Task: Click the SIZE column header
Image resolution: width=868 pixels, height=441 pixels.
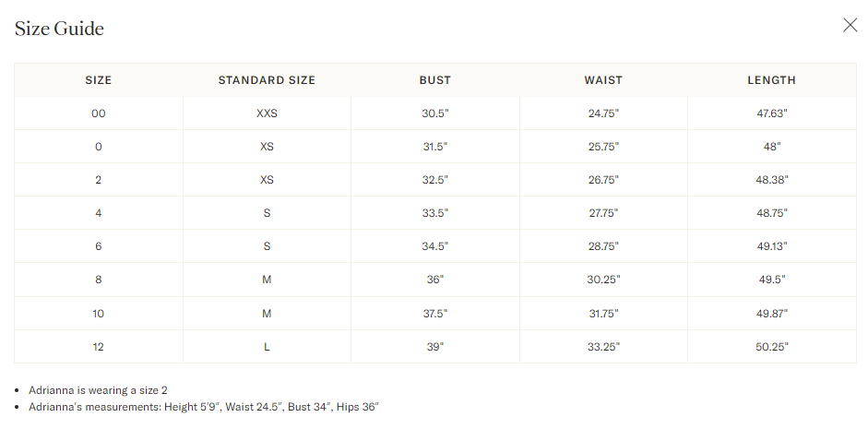Action: [99, 80]
